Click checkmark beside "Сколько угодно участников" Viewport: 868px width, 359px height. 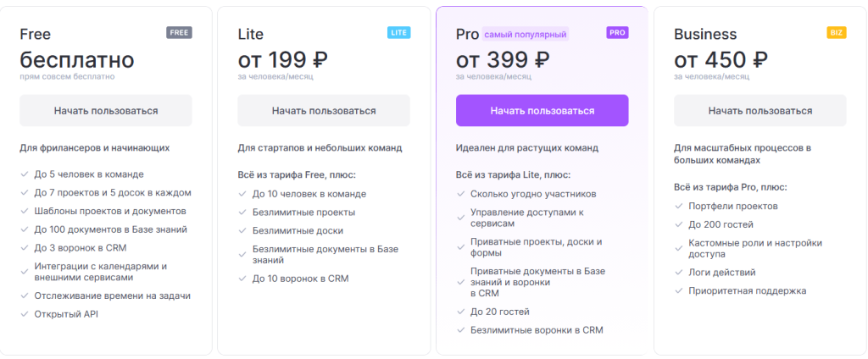coord(460,194)
